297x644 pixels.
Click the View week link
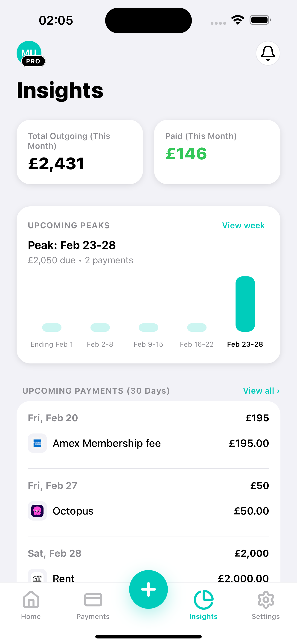tap(243, 225)
